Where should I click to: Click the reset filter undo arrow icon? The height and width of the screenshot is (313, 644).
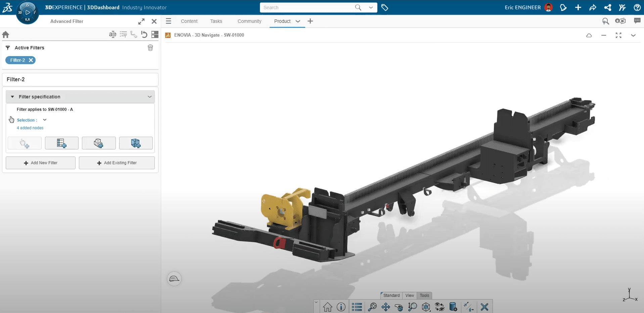144,34
